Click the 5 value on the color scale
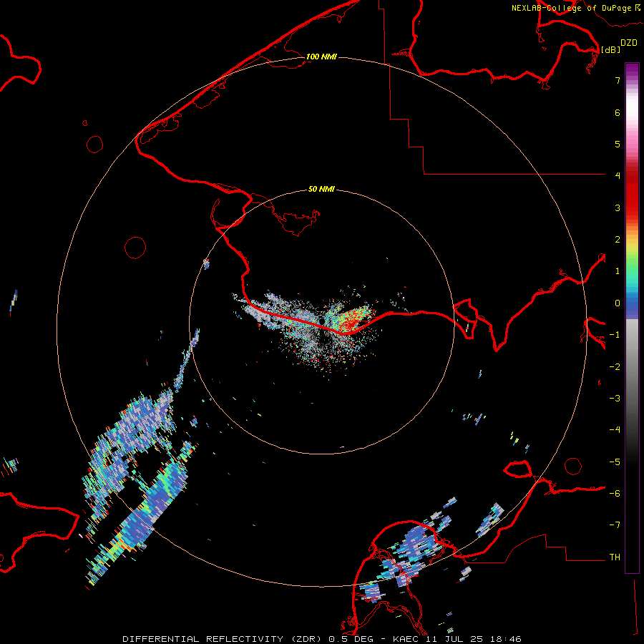644x644 pixels. click(x=618, y=144)
